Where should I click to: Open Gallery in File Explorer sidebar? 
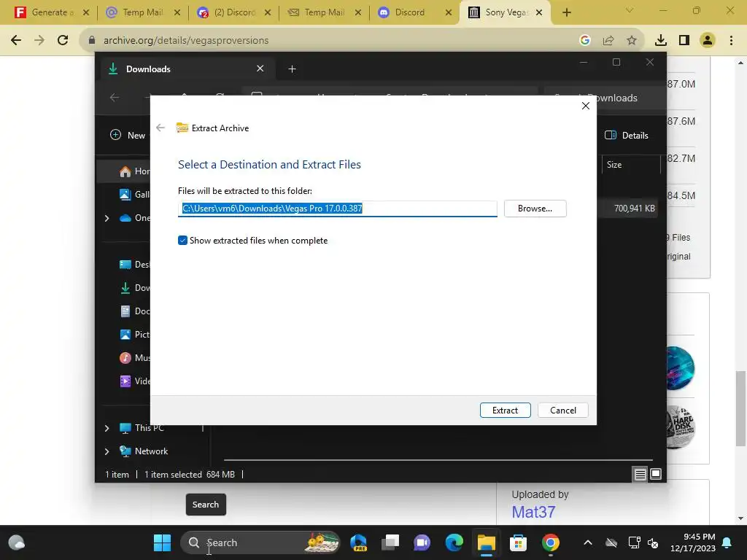point(134,194)
